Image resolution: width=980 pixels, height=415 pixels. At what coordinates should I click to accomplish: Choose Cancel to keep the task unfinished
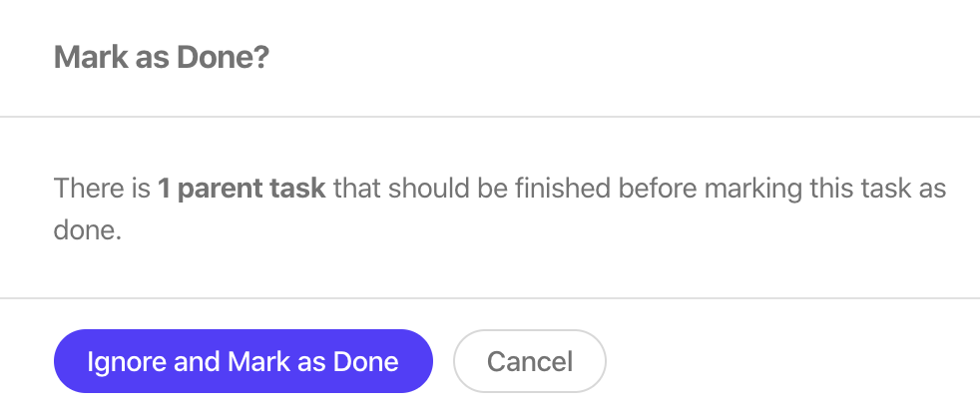[x=529, y=361]
